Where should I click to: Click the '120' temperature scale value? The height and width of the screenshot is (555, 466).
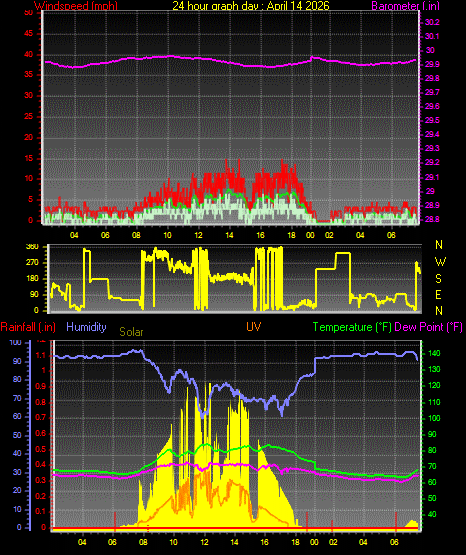pos(434,386)
